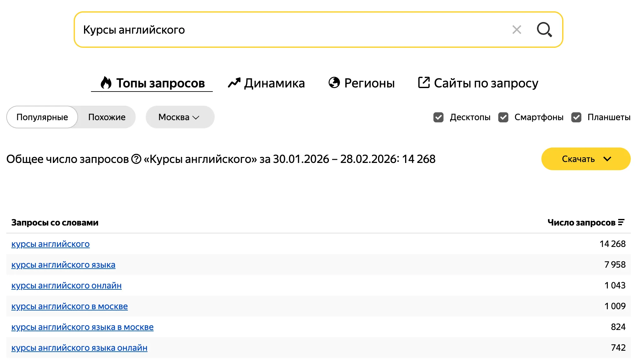Click the 1 043 count value

click(615, 285)
